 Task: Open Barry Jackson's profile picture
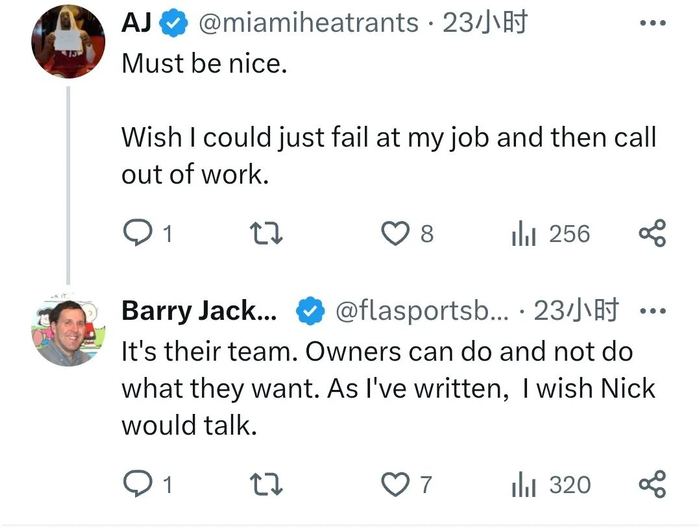point(68,330)
